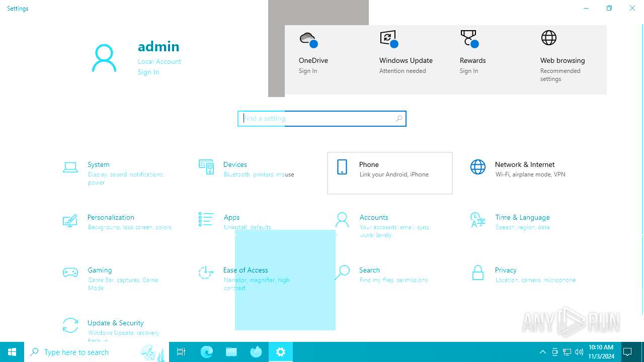
Task: Click the OneDrive label
Action: (313, 60)
